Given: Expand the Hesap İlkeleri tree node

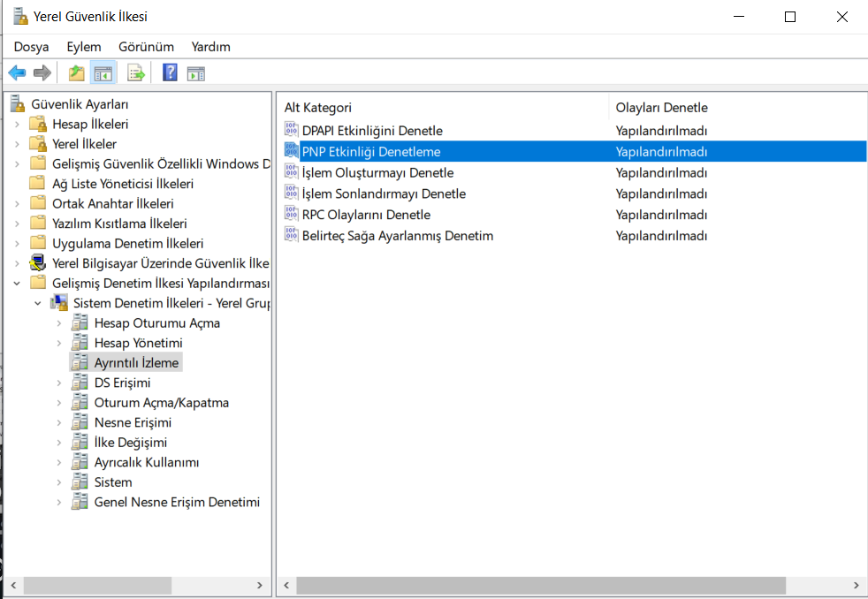Looking at the screenshot, I should (17, 124).
